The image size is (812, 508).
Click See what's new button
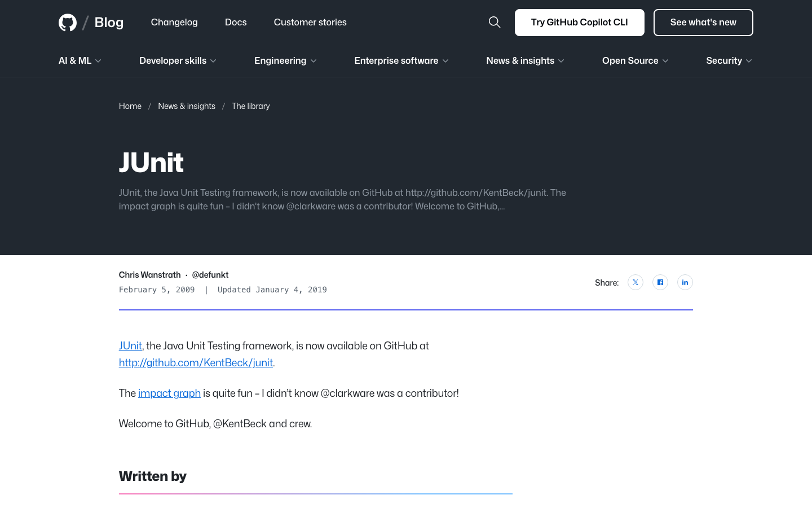(x=703, y=23)
